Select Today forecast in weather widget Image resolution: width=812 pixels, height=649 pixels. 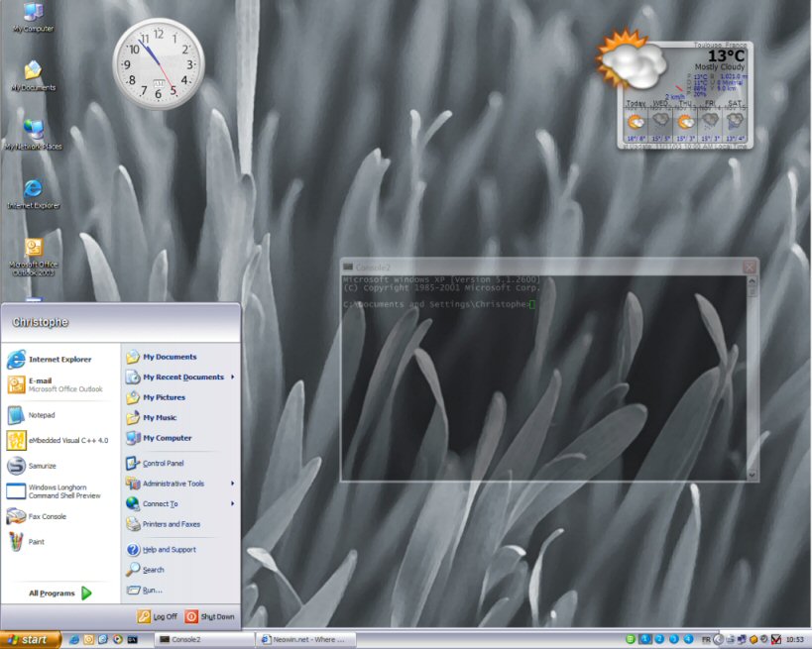click(x=636, y=122)
